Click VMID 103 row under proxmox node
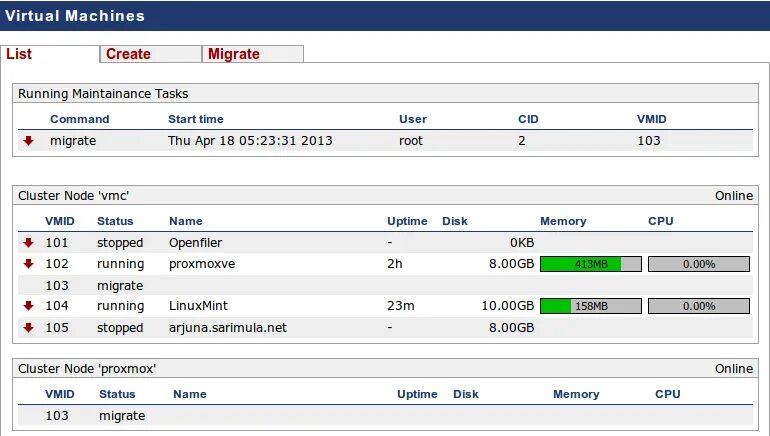The image size is (770, 436). click(122, 415)
